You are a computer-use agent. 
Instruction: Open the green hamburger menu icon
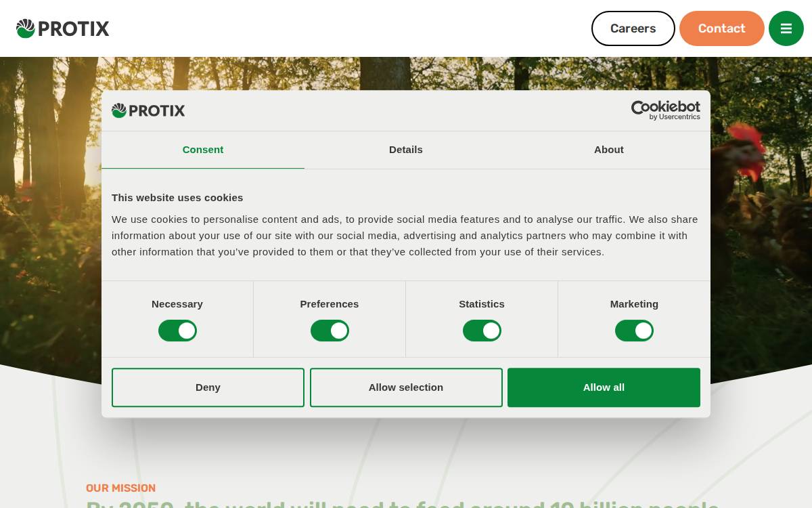pyautogui.click(x=786, y=28)
